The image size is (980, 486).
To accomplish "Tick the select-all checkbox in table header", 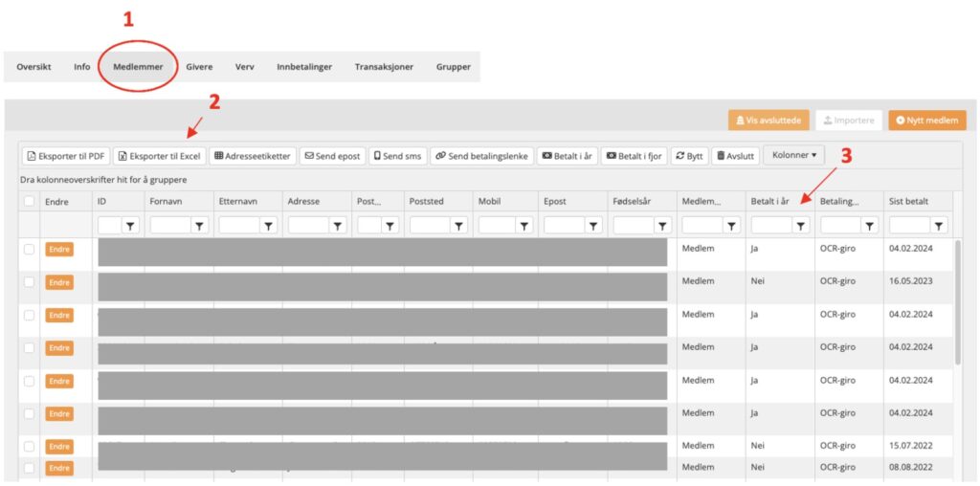I will pos(29,201).
